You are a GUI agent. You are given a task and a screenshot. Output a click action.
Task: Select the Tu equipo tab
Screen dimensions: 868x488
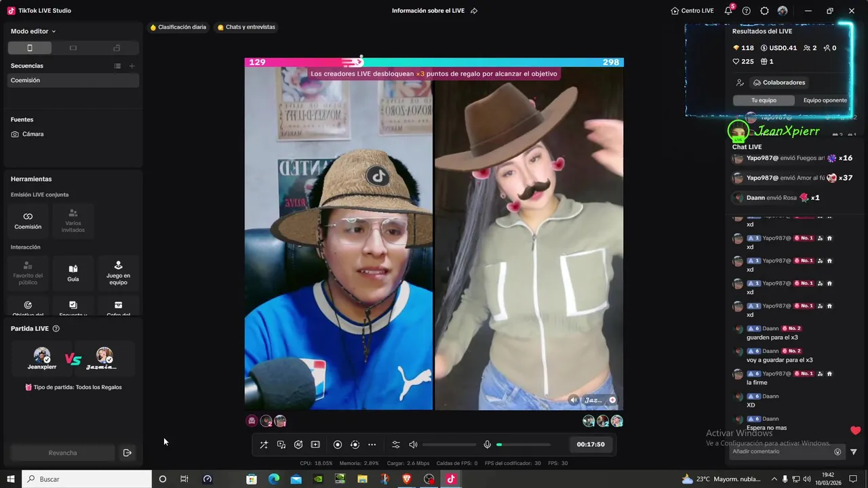pyautogui.click(x=764, y=100)
